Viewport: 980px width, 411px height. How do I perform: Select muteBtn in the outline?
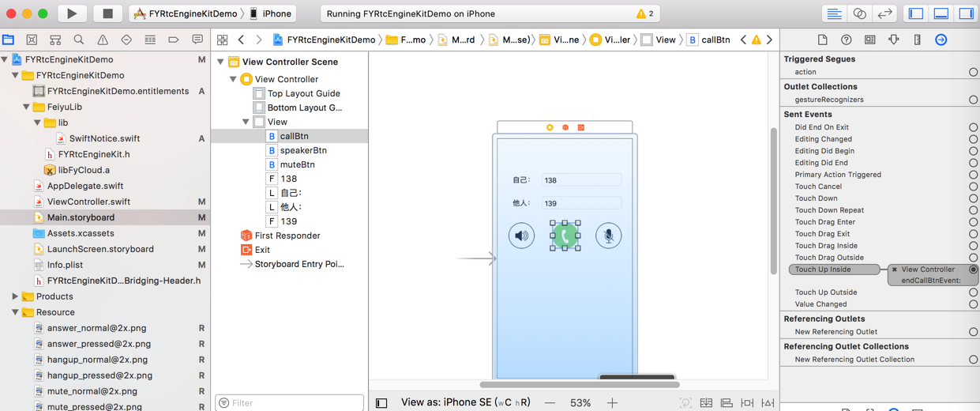(x=298, y=164)
